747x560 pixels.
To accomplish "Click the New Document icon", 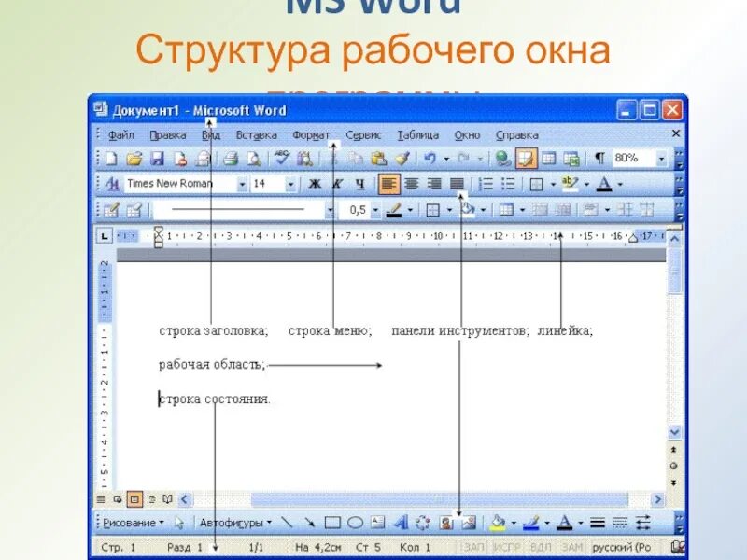I will (111, 159).
